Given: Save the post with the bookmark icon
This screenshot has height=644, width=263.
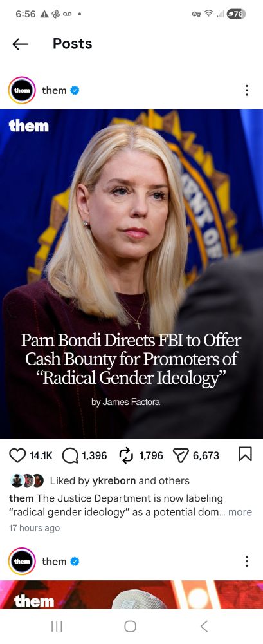Looking at the screenshot, I should 245,455.
